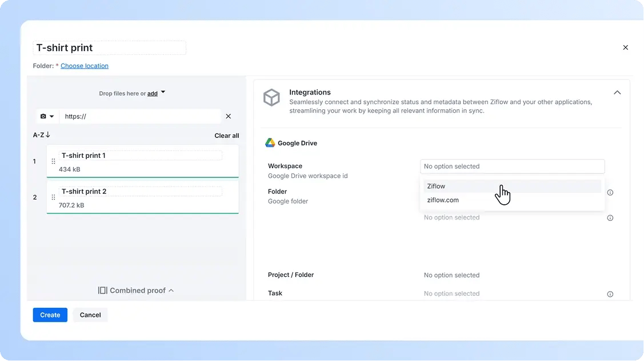
Task: Open the Choose location link
Action: click(x=84, y=65)
